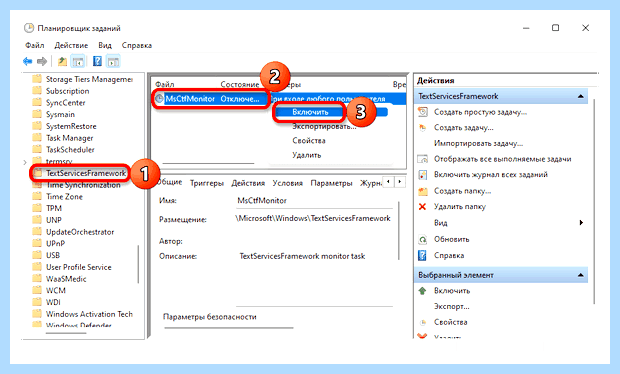Click the Back arrow toolbar icon
The width and height of the screenshot is (620, 374).
(x=27, y=61)
